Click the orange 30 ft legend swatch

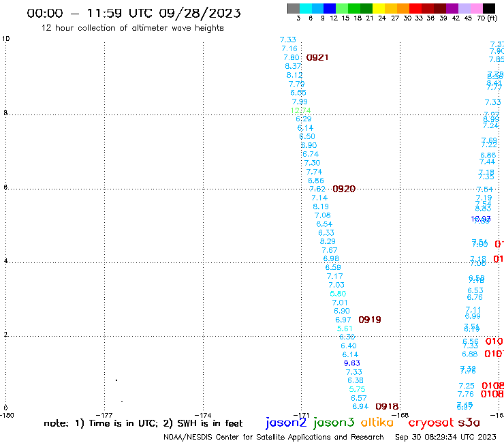[x=403, y=8]
